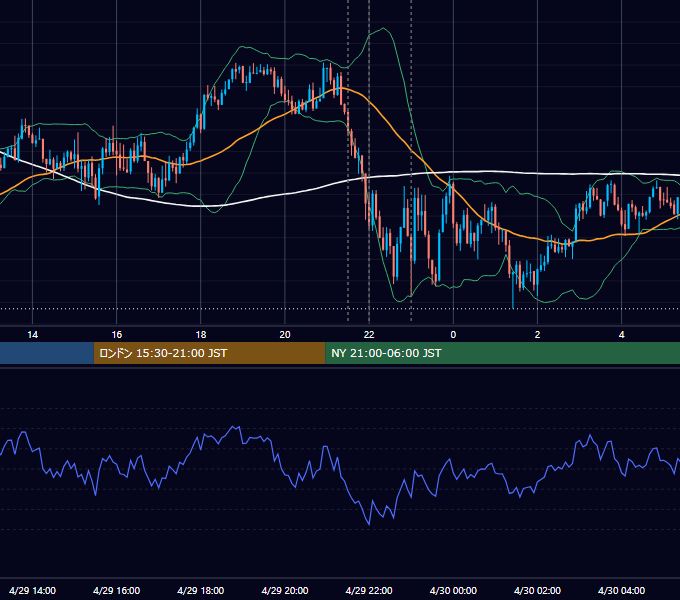Click the 4/29 16:00 time label
The image size is (680, 600).
tap(117, 590)
